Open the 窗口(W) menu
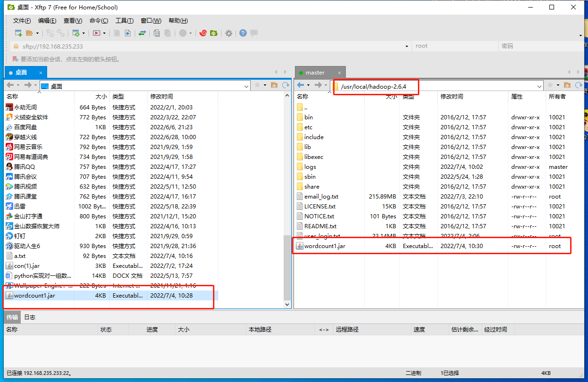588x382 pixels. tap(151, 21)
